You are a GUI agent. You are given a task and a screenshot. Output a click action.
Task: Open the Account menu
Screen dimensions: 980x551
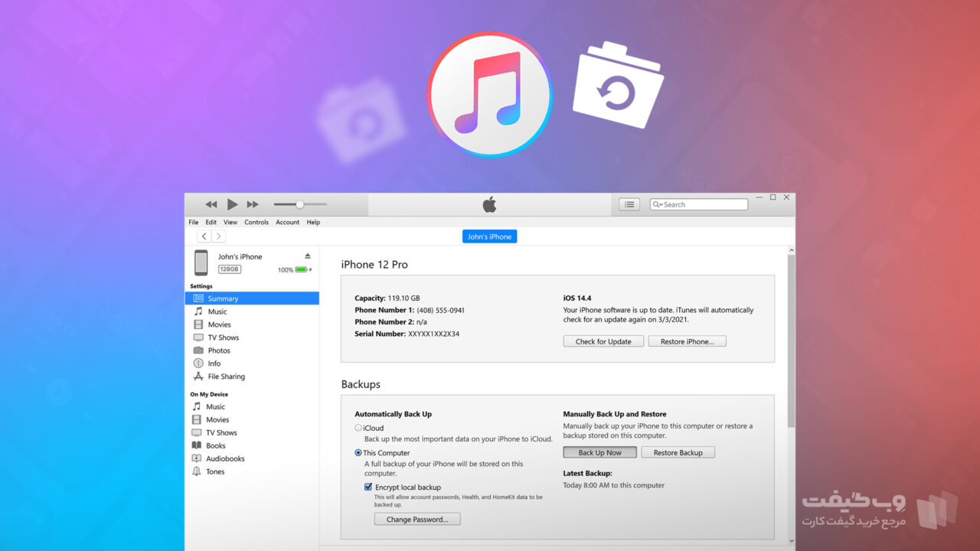288,222
